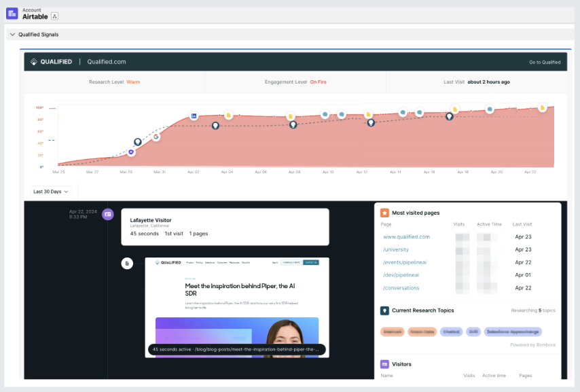
Task: Click the Current Research Topics icon
Action: pyautogui.click(x=384, y=310)
